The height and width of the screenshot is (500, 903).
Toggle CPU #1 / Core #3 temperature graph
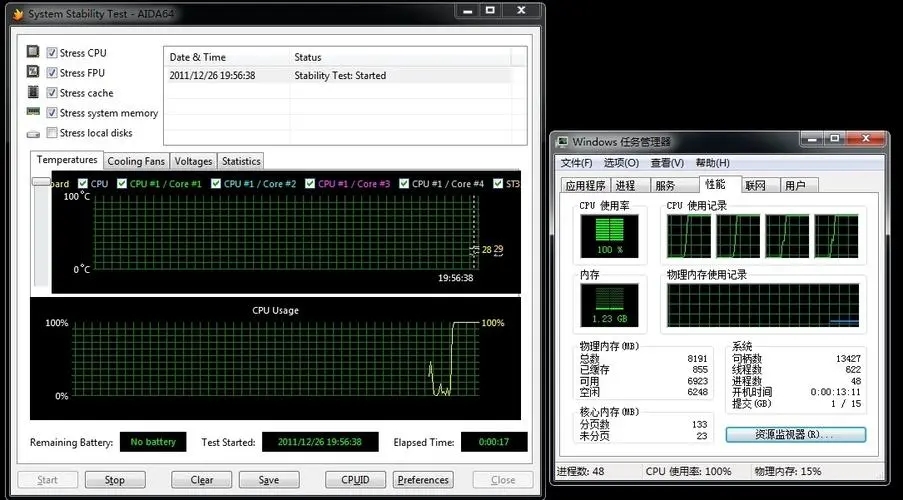click(x=310, y=184)
